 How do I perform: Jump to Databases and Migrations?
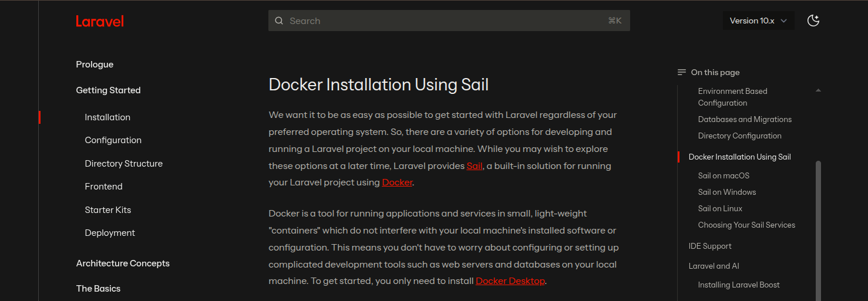point(745,119)
